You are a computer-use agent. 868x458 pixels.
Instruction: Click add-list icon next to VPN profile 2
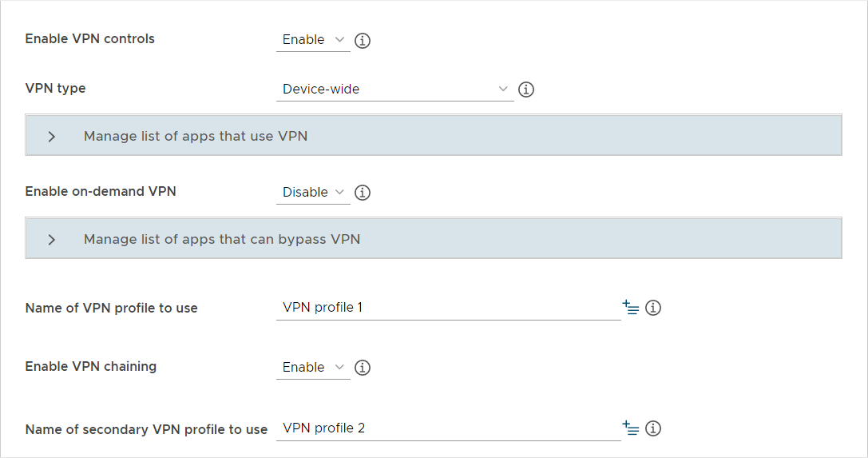[631, 428]
